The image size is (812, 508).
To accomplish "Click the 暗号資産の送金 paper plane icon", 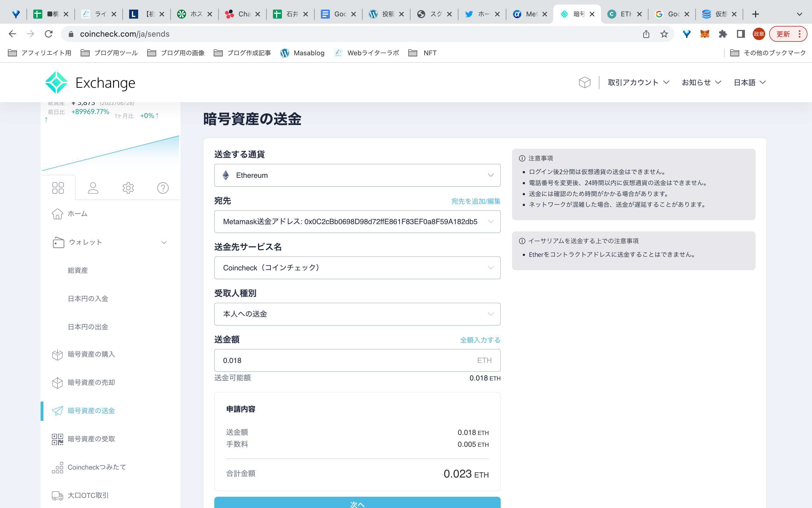I will (x=58, y=411).
